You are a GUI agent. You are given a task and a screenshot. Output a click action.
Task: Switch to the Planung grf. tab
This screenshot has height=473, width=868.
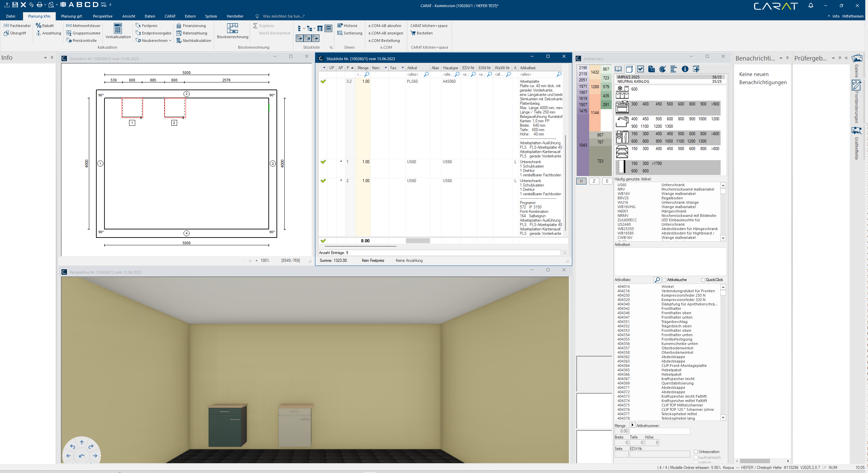click(72, 16)
